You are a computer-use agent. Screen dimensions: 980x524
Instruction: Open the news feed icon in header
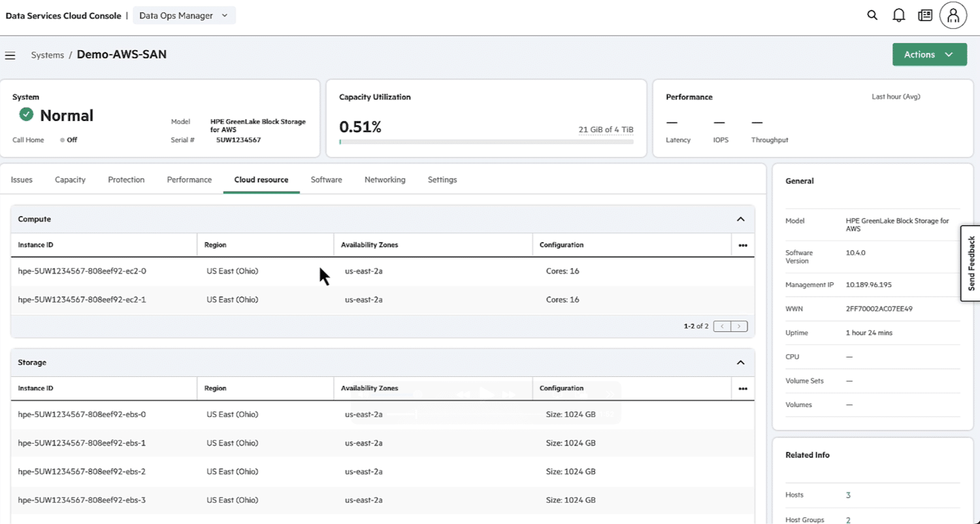pyautogui.click(x=925, y=15)
